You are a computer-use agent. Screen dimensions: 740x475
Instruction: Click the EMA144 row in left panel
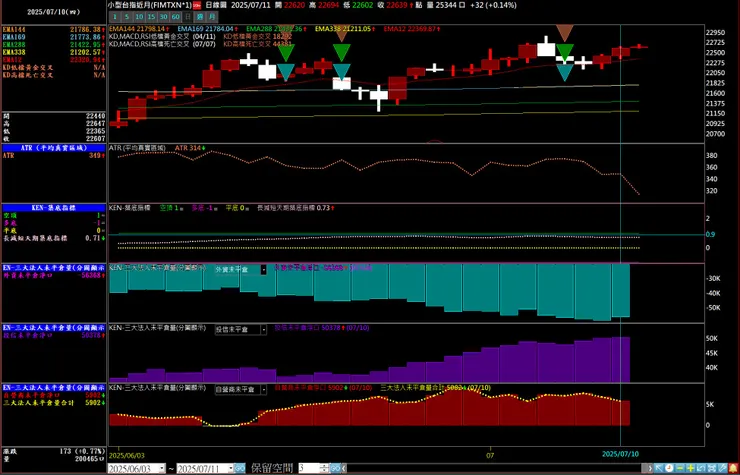pos(54,29)
